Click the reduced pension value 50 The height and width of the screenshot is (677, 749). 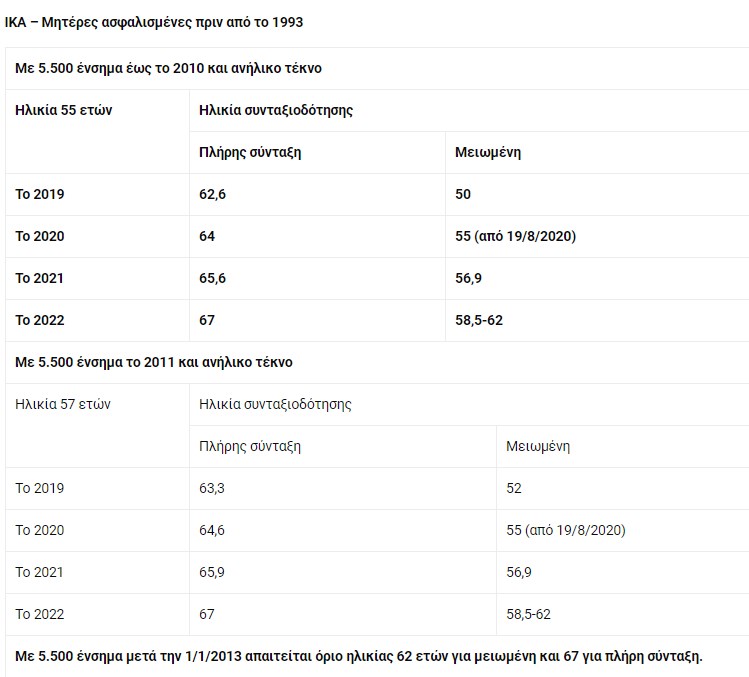[463, 194]
